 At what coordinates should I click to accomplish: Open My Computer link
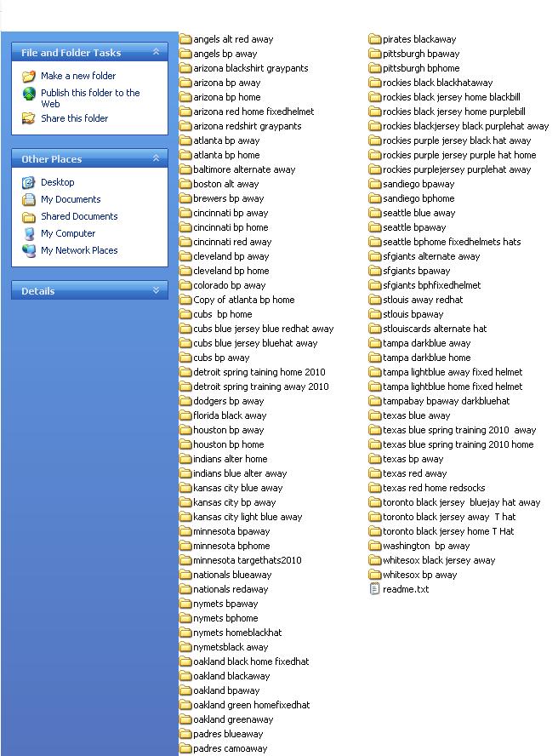pyautogui.click(x=68, y=233)
